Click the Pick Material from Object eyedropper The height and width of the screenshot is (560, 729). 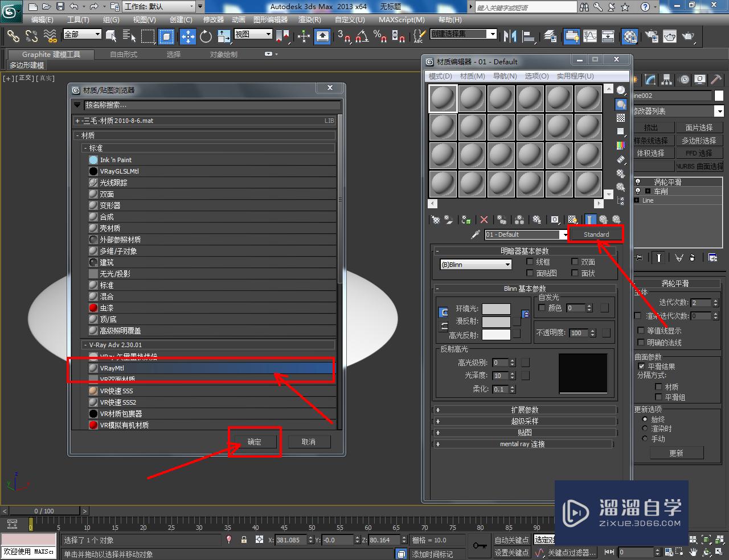476,234
